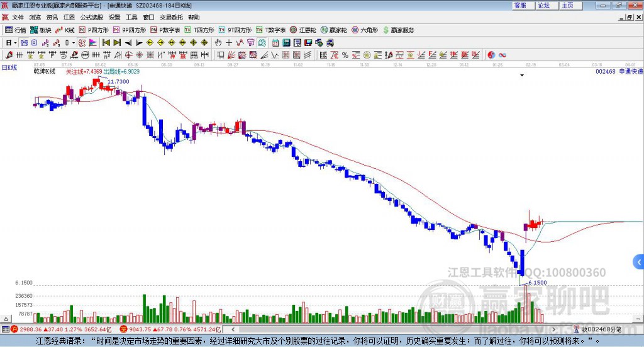
Task: Open the 日 period dropdown
Action: 11,43
